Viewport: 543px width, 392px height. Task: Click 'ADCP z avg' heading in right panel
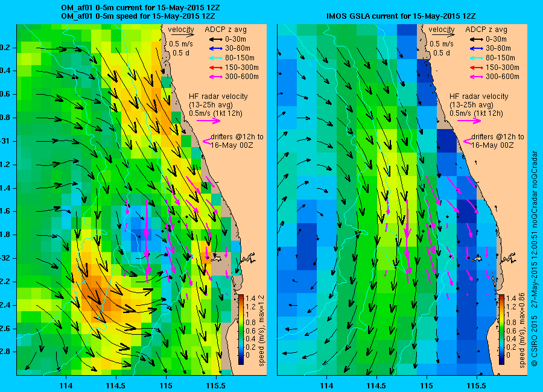click(486, 30)
